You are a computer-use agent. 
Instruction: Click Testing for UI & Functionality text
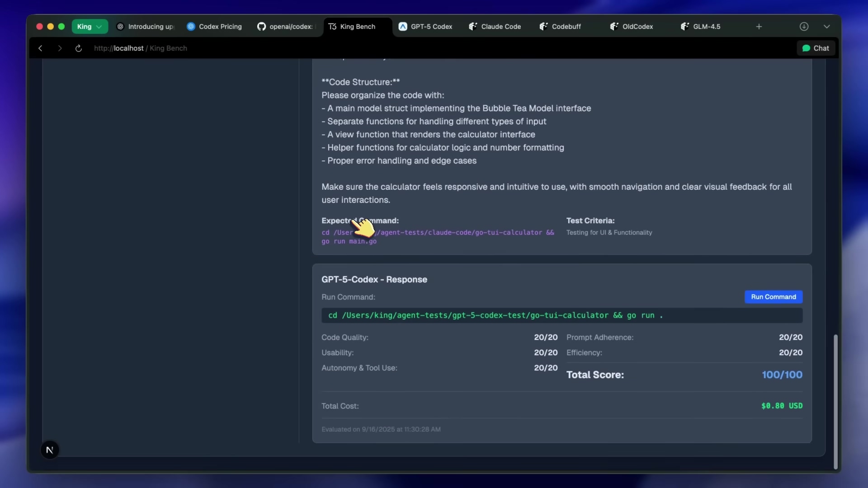click(609, 232)
